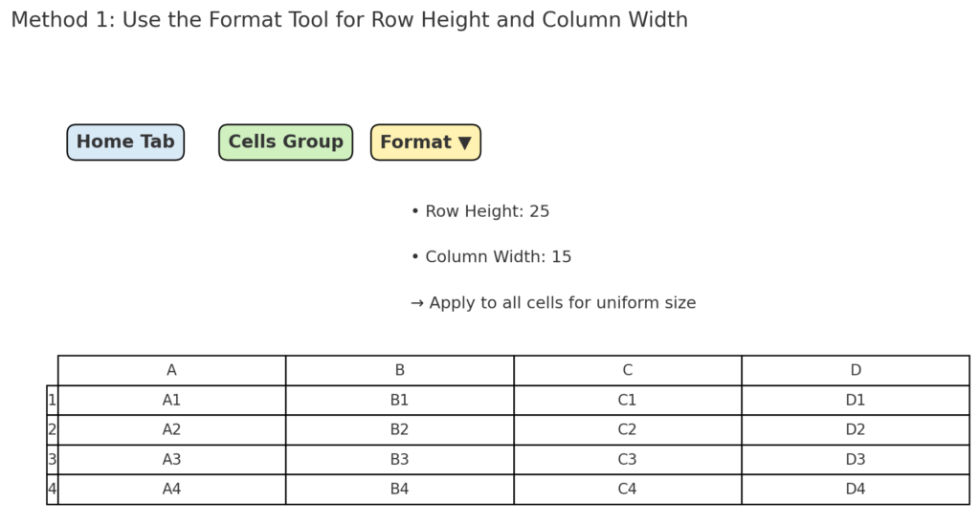Click cell C3
Viewport: 980px width, 524px height.
pos(628,460)
